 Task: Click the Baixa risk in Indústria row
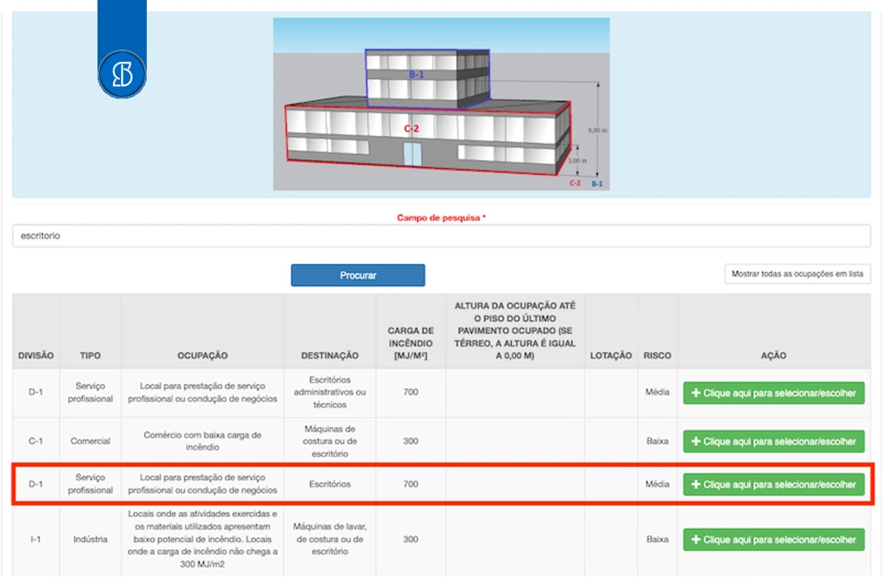tap(657, 539)
